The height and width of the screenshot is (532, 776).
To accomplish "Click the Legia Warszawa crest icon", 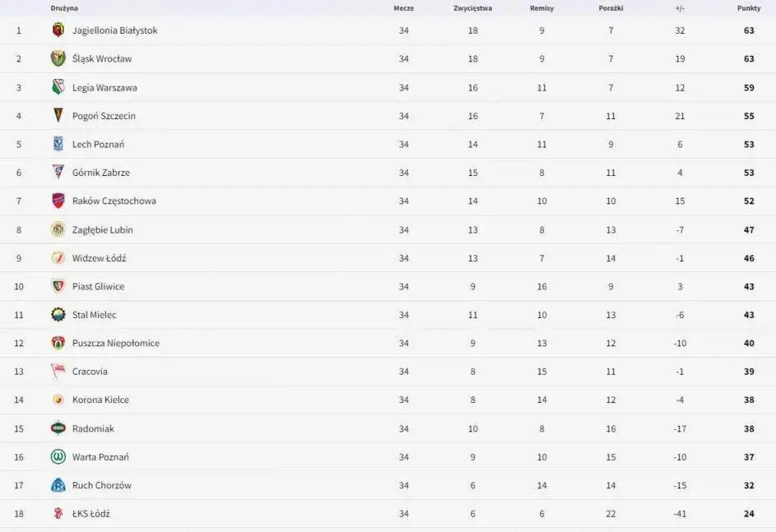I will point(58,87).
